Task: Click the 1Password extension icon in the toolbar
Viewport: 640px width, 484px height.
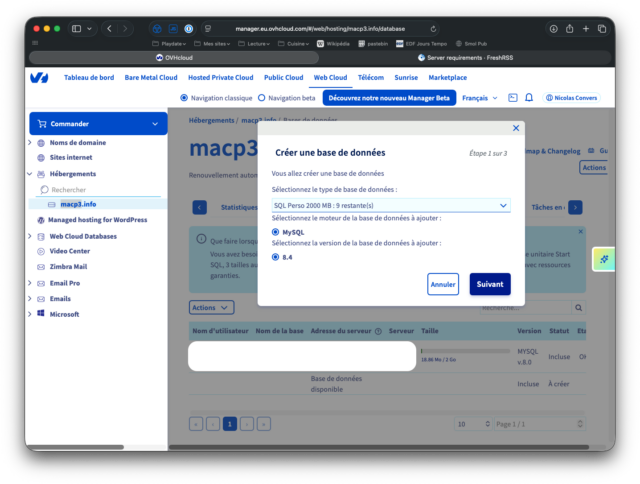Action: 189,29
